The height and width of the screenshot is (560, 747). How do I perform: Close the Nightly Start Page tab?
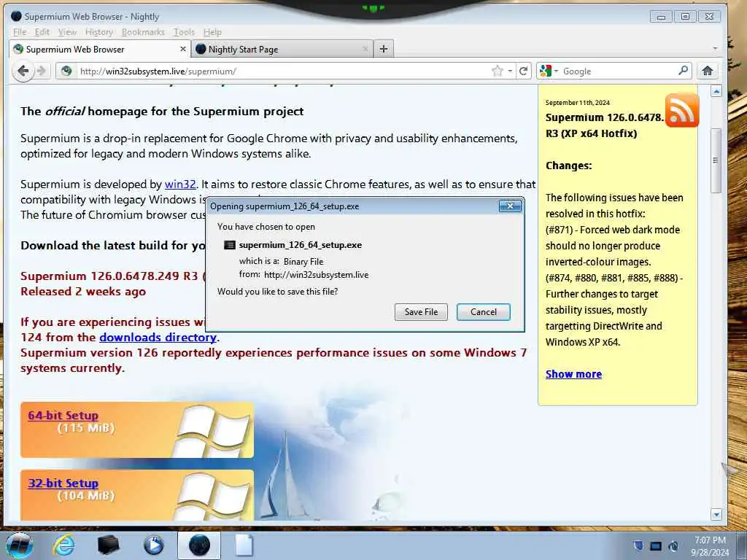point(365,49)
